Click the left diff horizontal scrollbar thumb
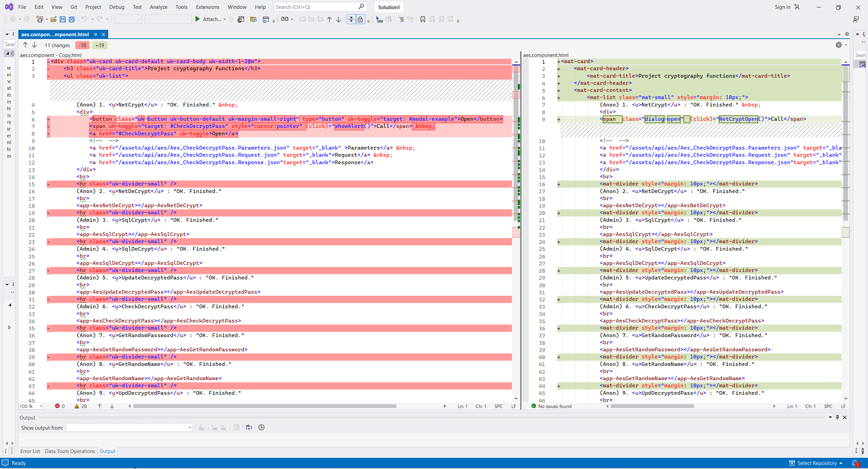The image size is (868, 469). 264,406
